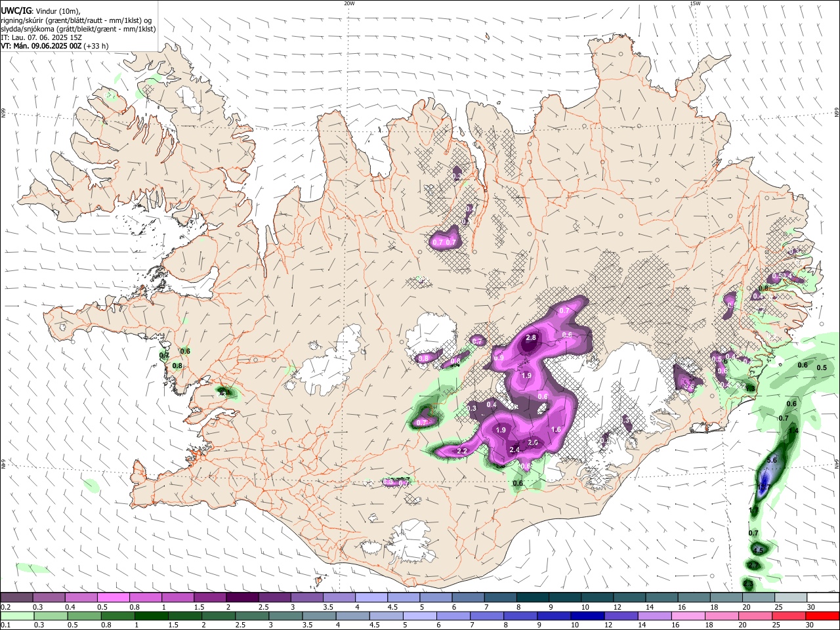Click the '0.1' label on the rain scale
Image resolution: width=840 pixels, height=630 pixels.
tap(5, 625)
